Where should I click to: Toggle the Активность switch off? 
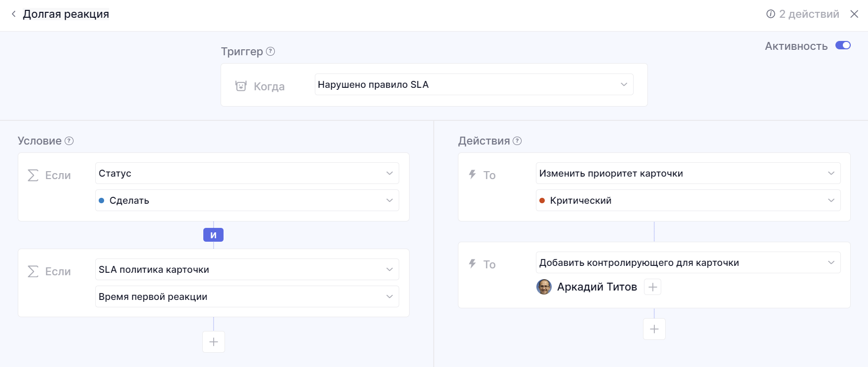point(843,45)
